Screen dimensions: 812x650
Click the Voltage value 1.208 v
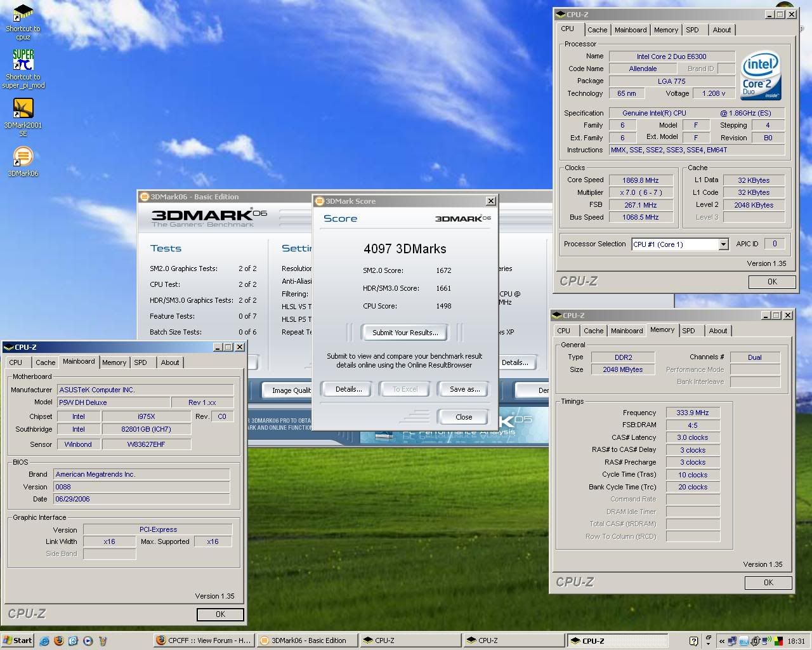tap(713, 93)
